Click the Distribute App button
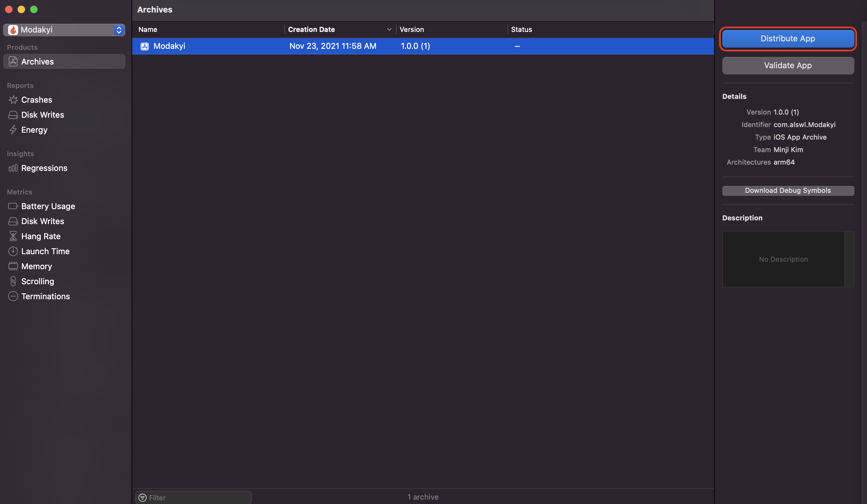This screenshot has height=504, width=867. pos(788,39)
